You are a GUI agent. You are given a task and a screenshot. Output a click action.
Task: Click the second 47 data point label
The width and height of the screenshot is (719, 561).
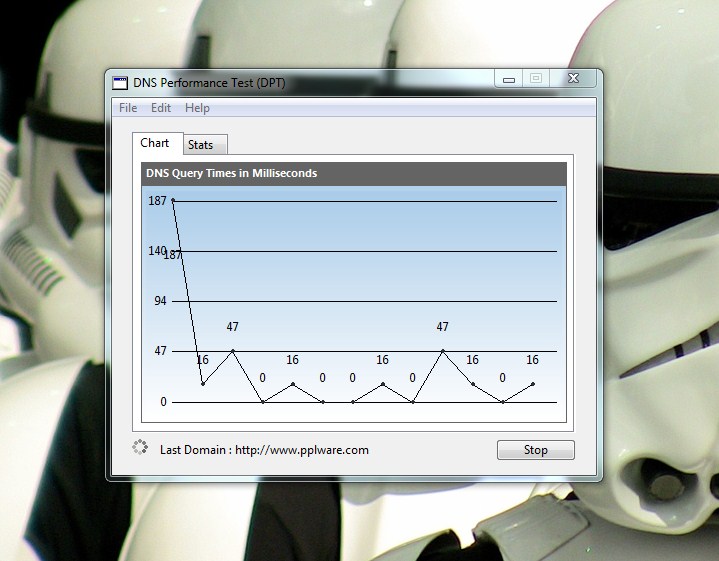click(x=442, y=327)
